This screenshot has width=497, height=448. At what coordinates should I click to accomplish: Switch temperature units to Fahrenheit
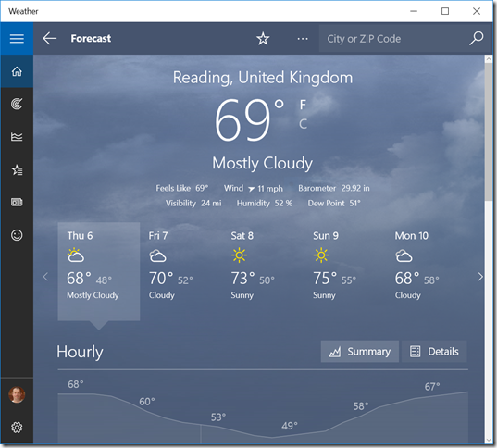tap(303, 105)
